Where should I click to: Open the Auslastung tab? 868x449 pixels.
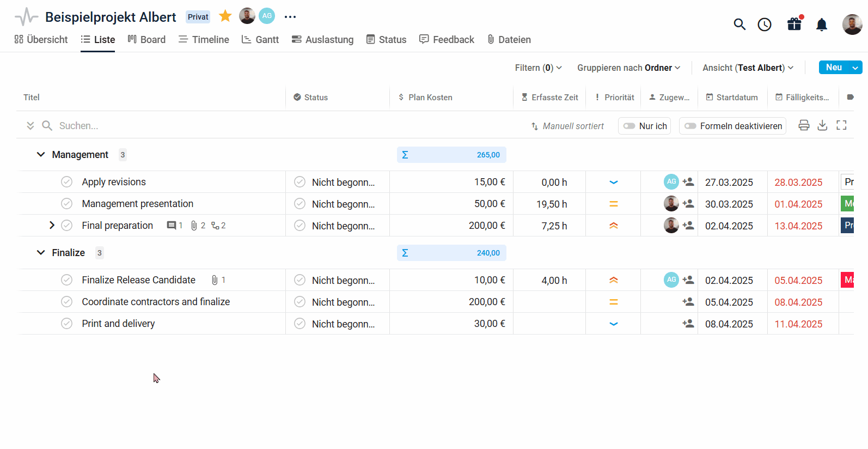(322, 40)
